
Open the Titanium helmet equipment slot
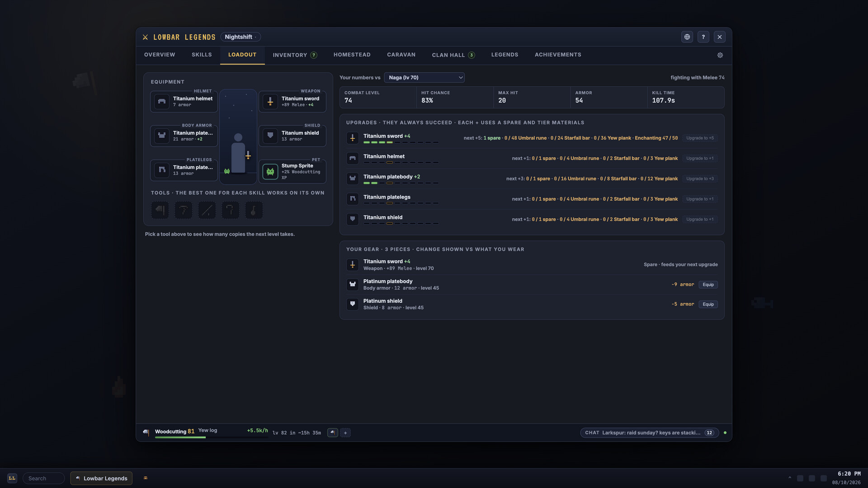point(184,101)
